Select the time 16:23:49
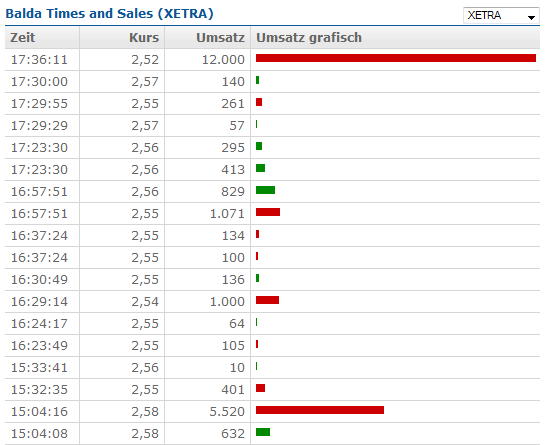Viewport: 549px width, 445px height. click(39, 346)
